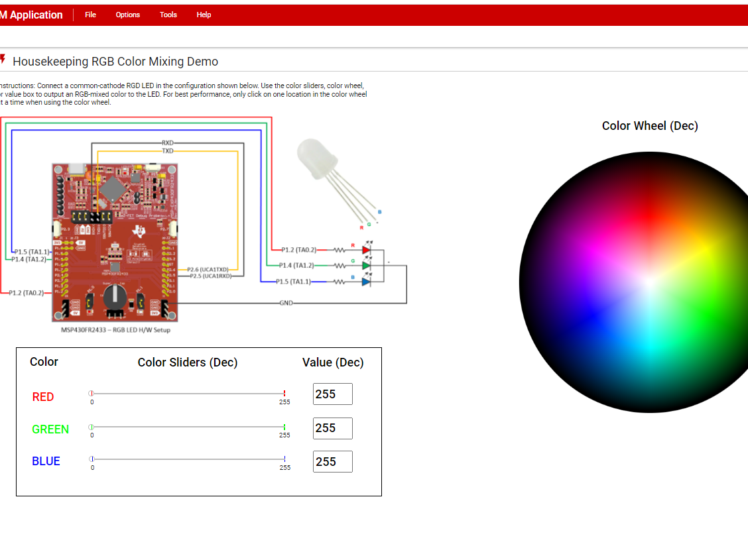Open the Help menu
The width and height of the screenshot is (748, 560).
pyautogui.click(x=204, y=14)
